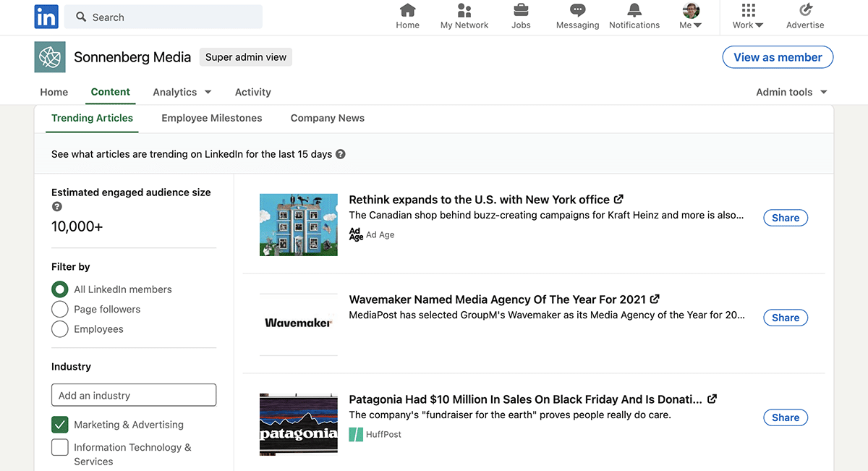Go to Jobs briefcase icon
This screenshot has width=868, height=471.
tap(521, 11)
